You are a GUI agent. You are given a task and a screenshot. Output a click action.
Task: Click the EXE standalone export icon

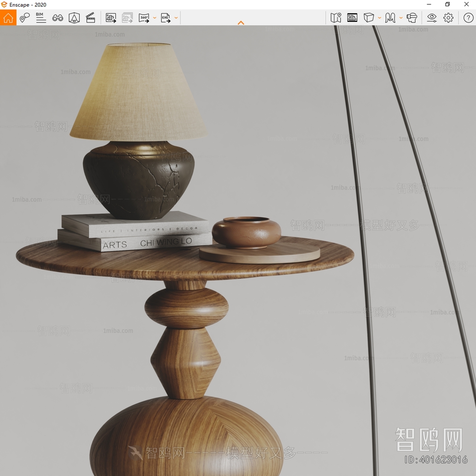click(x=166, y=18)
